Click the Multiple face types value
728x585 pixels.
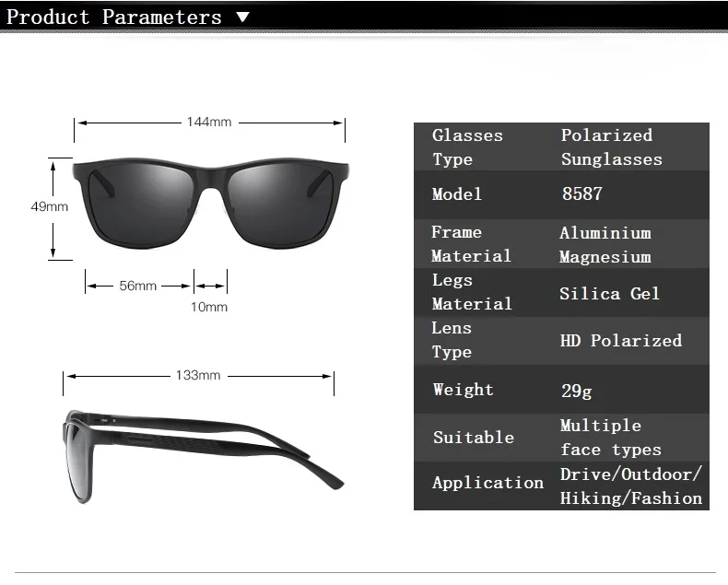point(611,438)
